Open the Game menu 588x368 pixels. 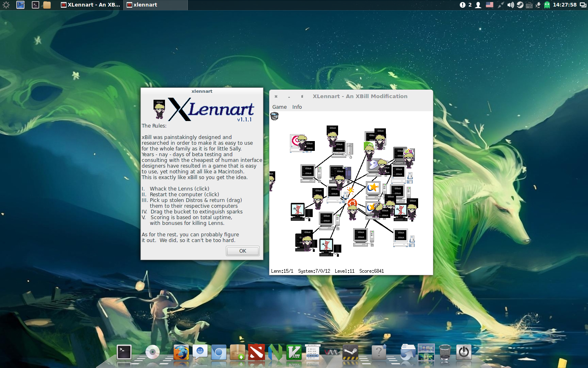[279, 107]
